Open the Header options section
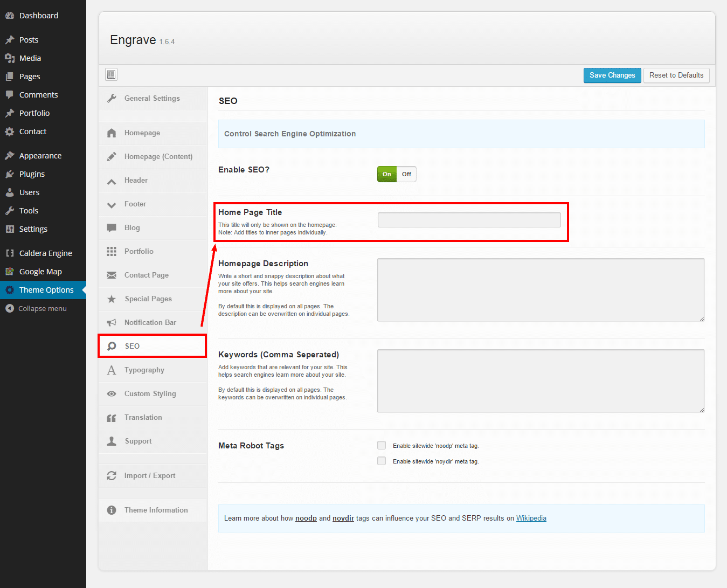This screenshot has width=727, height=588. click(136, 181)
